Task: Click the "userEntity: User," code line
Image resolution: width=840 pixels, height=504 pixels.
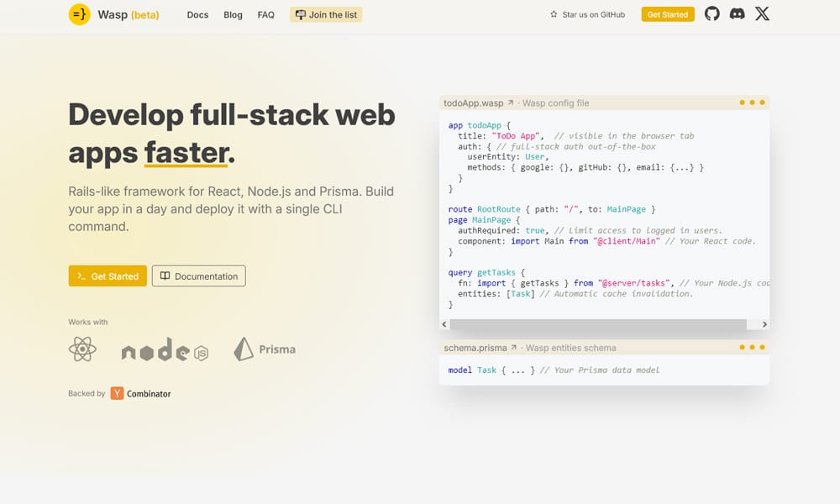Action: tap(508, 157)
